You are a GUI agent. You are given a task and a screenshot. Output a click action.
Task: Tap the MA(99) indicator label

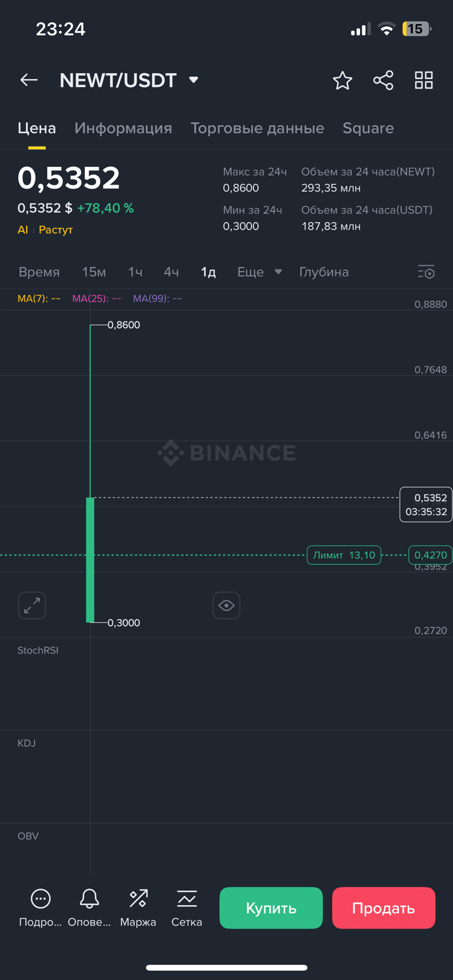coord(158,299)
